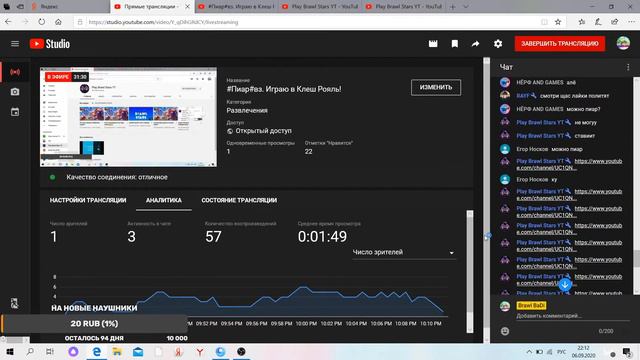Image resolution: width=640 pixels, height=360 pixels.
Task: Open the СОСТОЯНИЕ ТРАНСЛЯЦИИ tab
Action: pos(239,200)
